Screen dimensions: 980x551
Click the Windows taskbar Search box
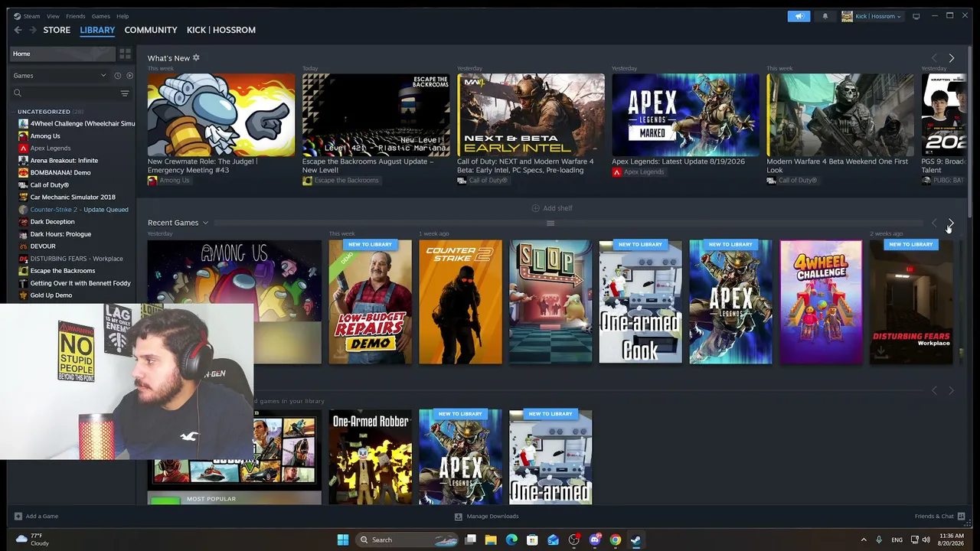coord(407,540)
